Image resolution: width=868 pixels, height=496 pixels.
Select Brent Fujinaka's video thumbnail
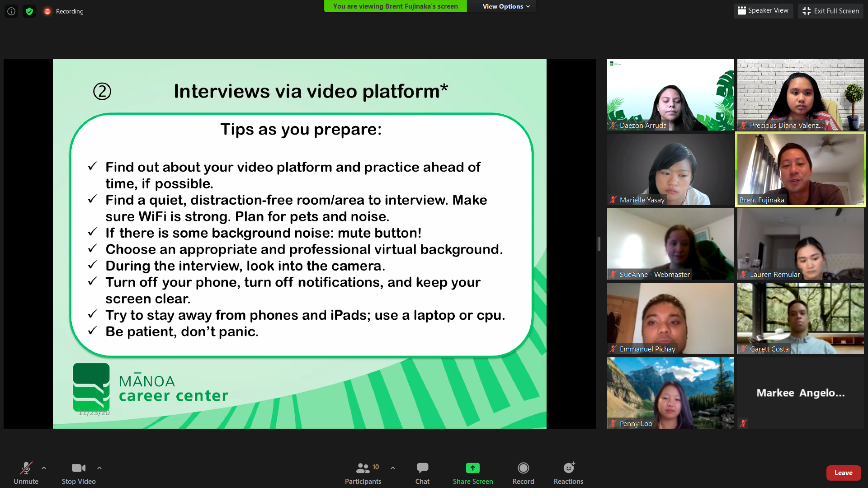(800, 169)
